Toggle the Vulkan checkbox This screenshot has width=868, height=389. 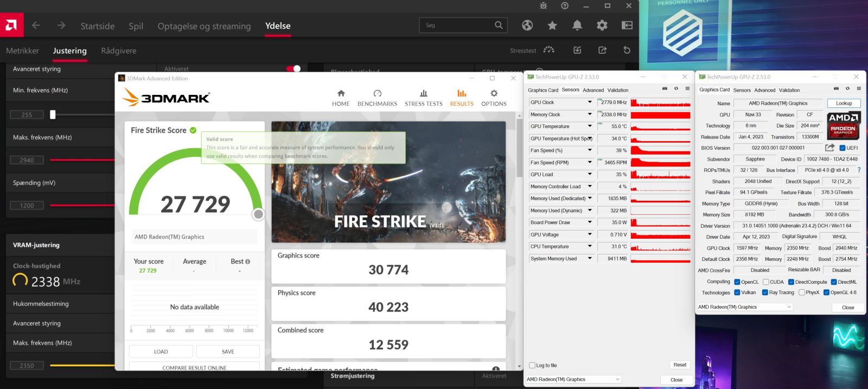(x=737, y=292)
